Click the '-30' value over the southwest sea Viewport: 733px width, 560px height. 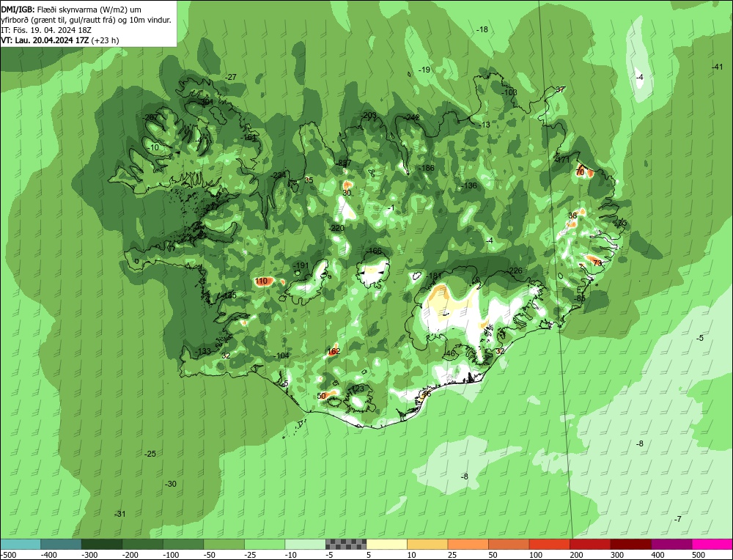[171, 484]
